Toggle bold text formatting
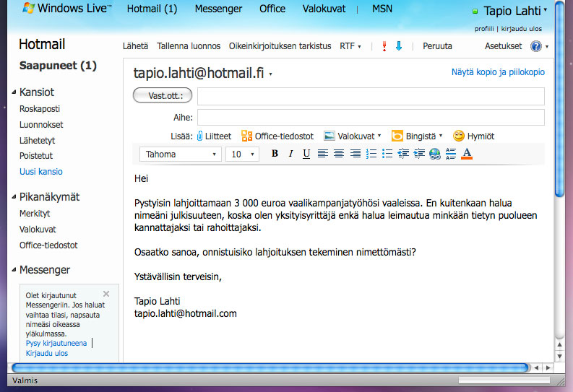 point(275,154)
